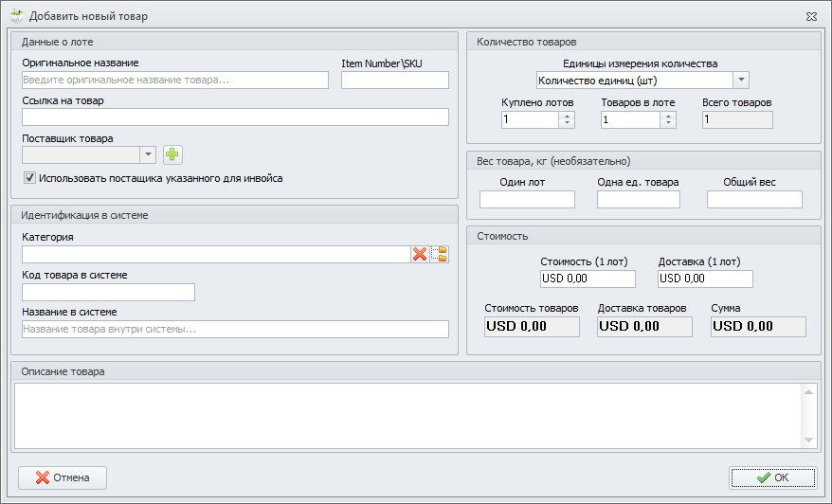Expand the Поставщик товара dropdown
This screenshot has width=832, height=504.
[x=148, y=154]
